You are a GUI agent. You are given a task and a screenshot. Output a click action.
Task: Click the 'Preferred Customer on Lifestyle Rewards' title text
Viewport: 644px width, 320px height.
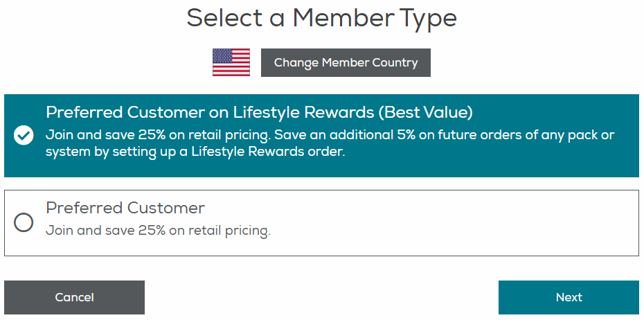[208, 113]
